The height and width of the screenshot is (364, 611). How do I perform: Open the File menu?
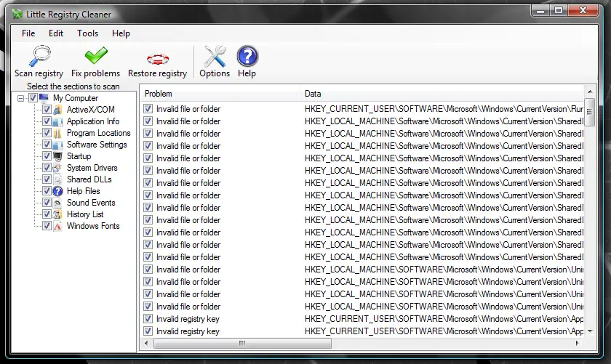coord(28,33)
